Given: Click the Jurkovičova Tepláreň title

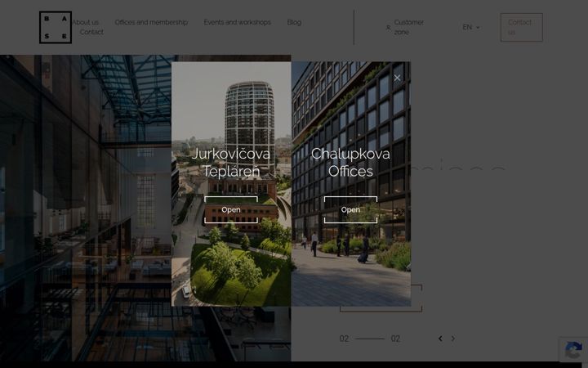Looking at the screenshot, I should pyautogui.click(x=231, y=162).
